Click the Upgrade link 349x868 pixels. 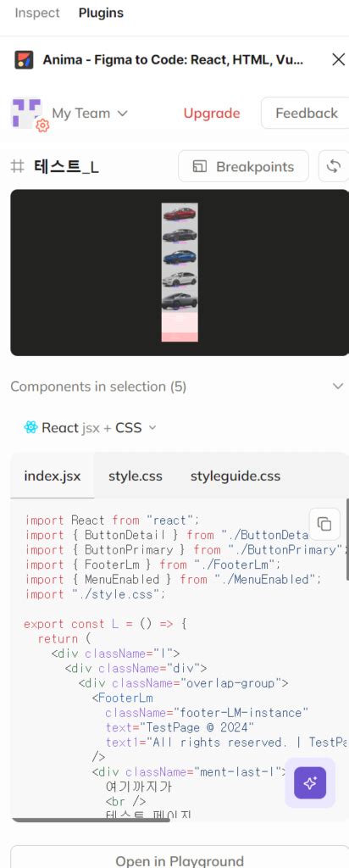pyautogui.click(x=212, y=114)
